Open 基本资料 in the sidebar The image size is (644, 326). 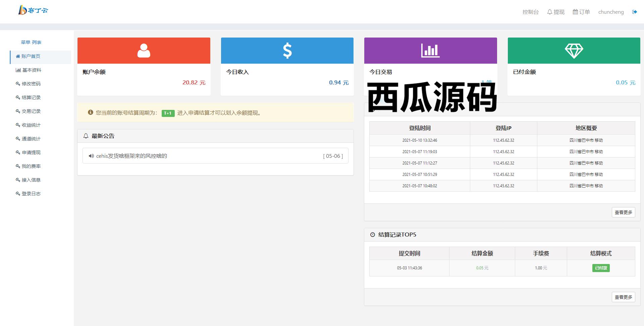[29, 70]
